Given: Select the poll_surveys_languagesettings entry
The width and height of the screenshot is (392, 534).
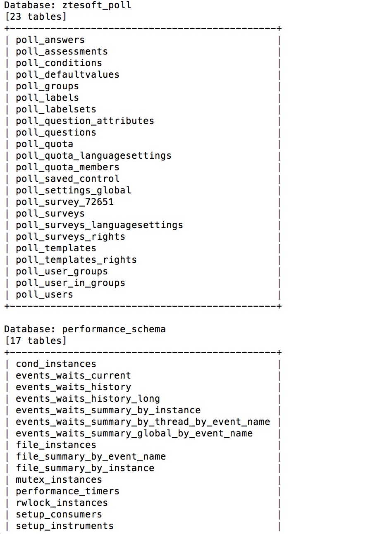Looking at the screenshot, I should [x=99, y=225].
